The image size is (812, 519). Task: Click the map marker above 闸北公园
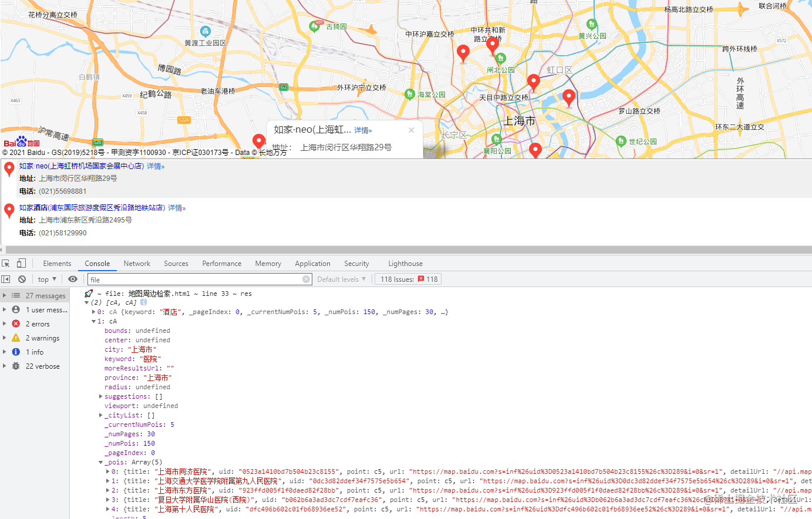(493, 45)
